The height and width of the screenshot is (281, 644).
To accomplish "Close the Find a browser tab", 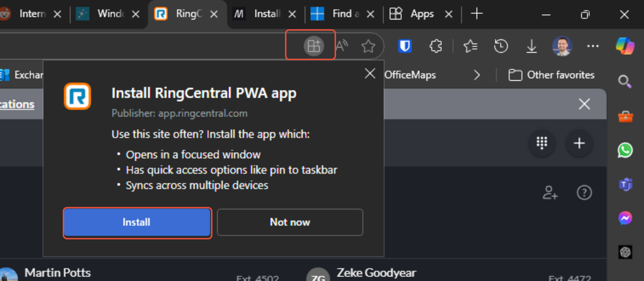I will (370, 14).
